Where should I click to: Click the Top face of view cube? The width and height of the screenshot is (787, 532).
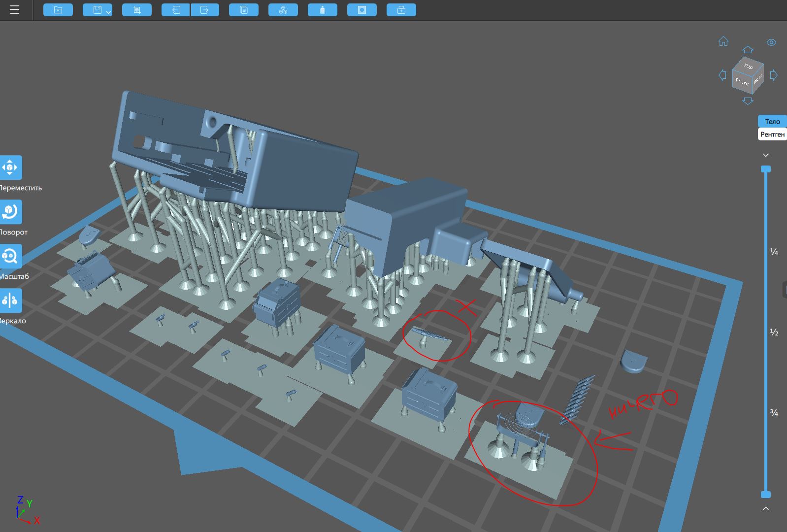pyautogui.click(x=749, y=66)
